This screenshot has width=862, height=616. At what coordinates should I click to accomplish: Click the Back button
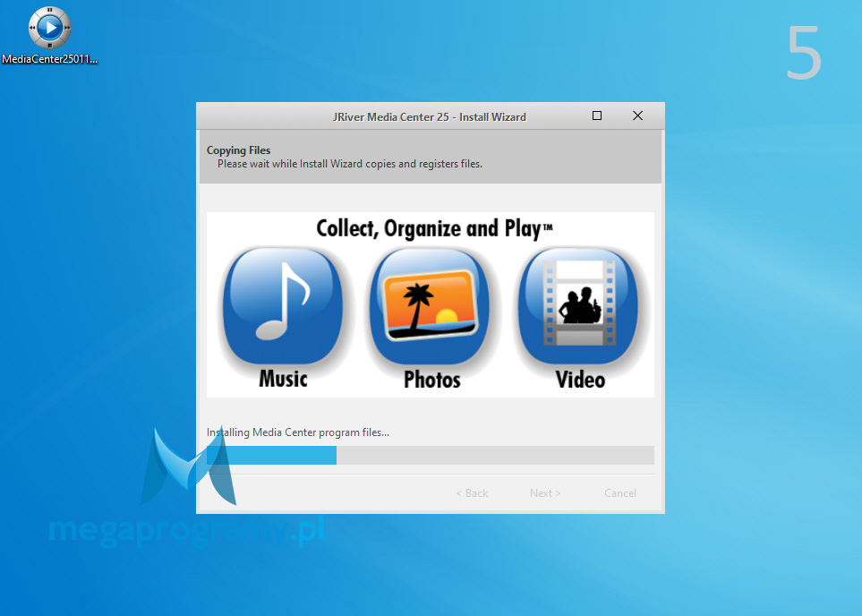pyautogui.click(x=472, y=493)
